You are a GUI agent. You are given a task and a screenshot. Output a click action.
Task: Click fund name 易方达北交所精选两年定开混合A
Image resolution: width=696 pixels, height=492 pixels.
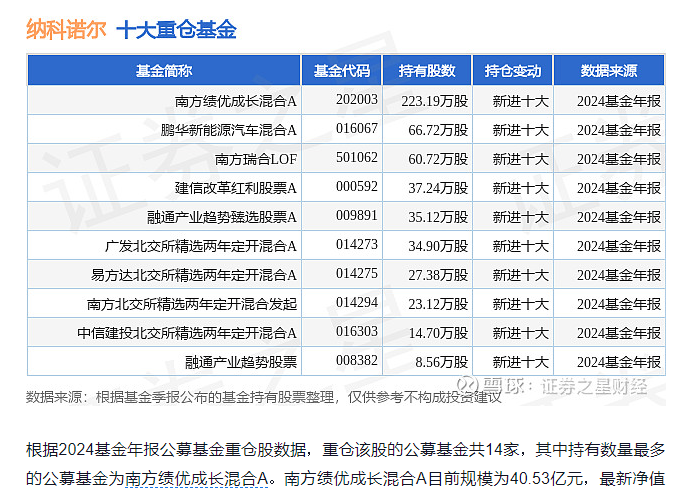pyautogui.click(x=194, y=275)
